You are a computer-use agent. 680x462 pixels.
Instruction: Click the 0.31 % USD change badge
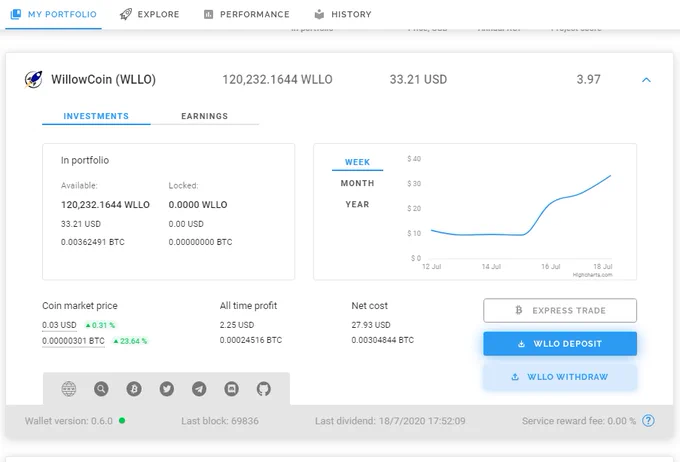pyautogui.click(x=100, y=325)
